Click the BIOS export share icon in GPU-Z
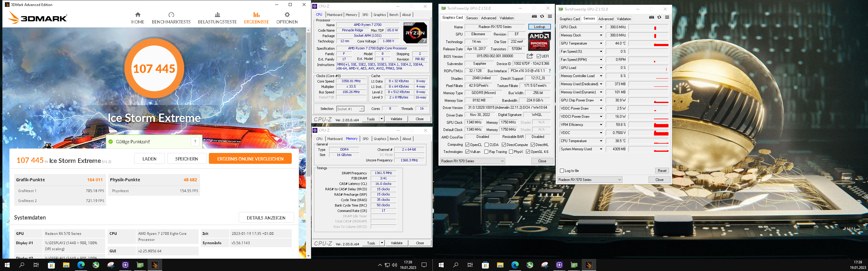 530,56
